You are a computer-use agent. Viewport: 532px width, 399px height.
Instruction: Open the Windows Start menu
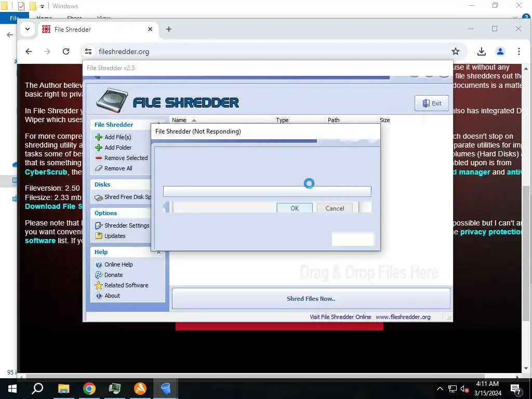click(x=12, y=389)
